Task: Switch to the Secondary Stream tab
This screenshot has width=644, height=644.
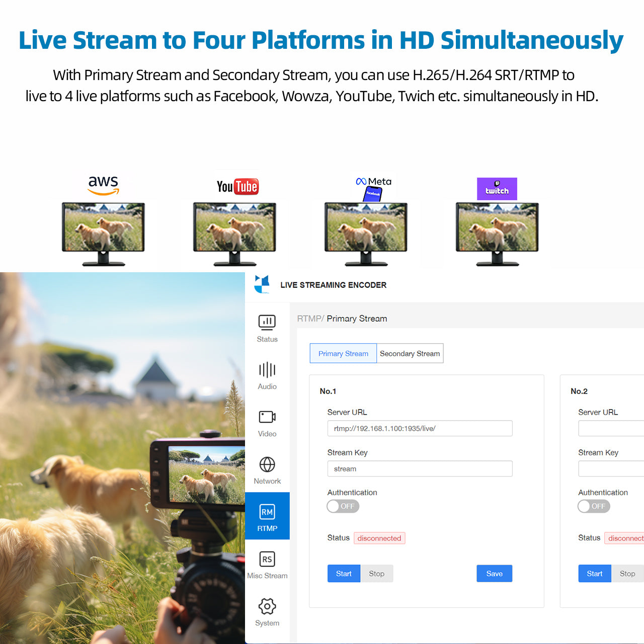Action: pyautogui.click(x=410, y=353)
